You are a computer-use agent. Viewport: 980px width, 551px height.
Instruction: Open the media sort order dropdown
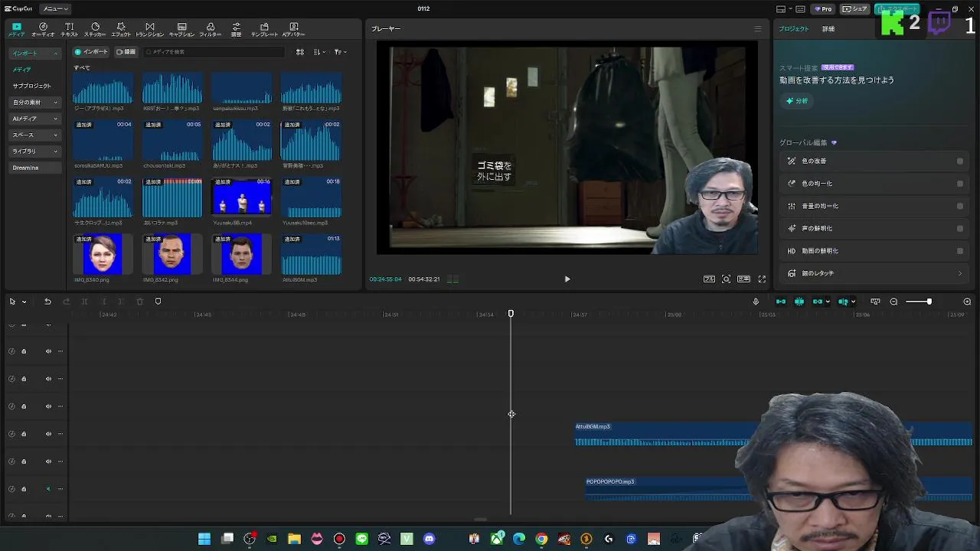[x=319, y=52]
